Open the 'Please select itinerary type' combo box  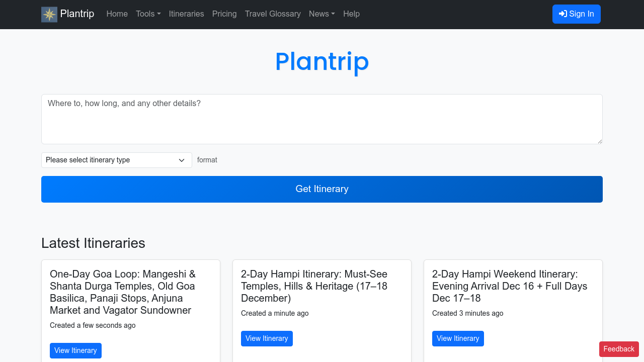coord(116,160)
